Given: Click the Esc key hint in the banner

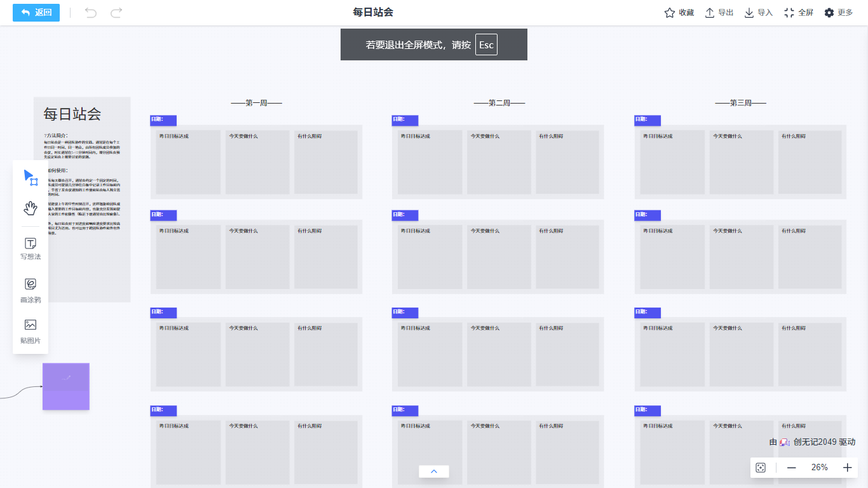Looking at the screenshot, I should click(x=486, y=45).
